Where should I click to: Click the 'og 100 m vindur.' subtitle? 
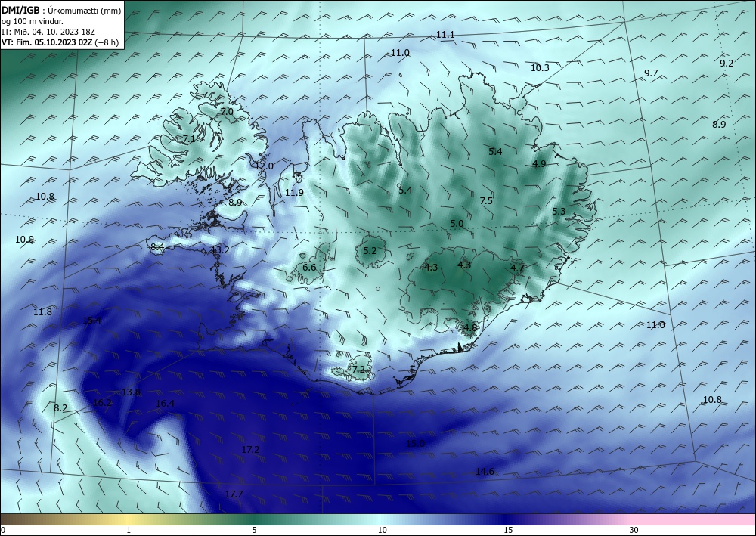[33, 21]
